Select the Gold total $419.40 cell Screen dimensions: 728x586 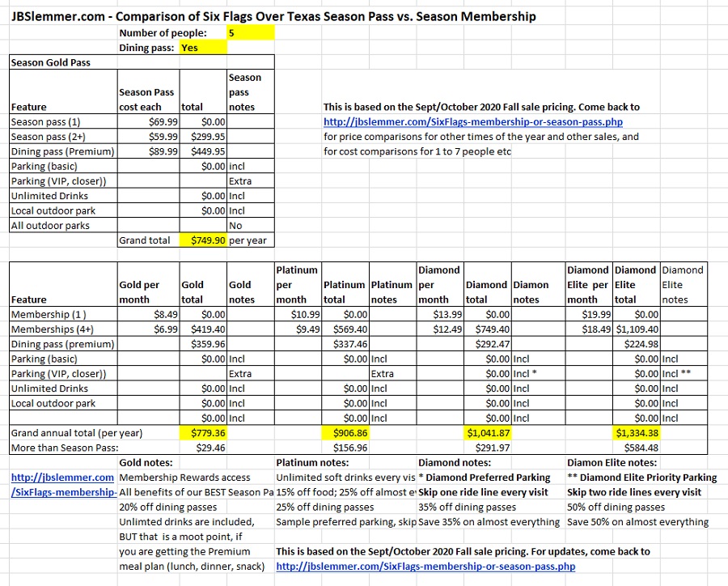(x=203, y=329)
